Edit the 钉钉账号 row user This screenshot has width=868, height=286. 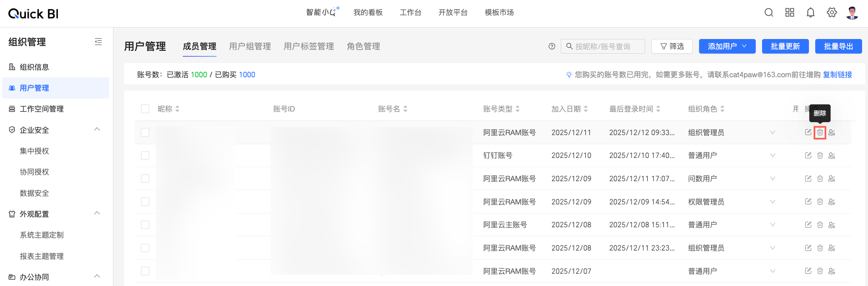[x=808, y=155]
